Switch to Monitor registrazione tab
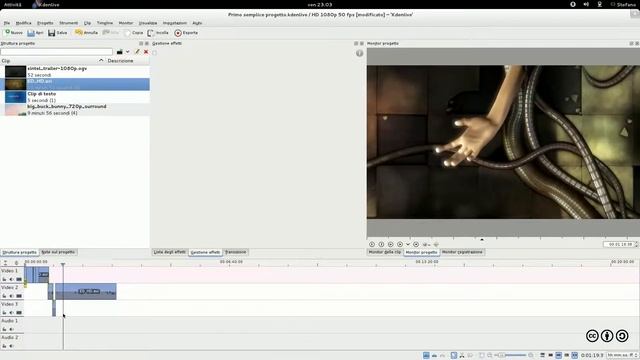Screen dimensions: 640x360 click(462, 252)
